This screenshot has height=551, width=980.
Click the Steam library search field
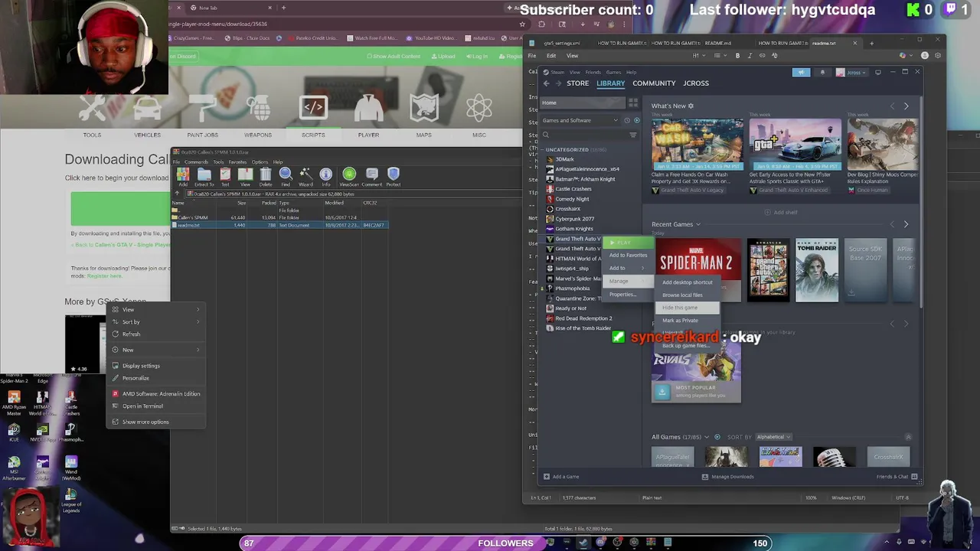(x=583, y=135)
